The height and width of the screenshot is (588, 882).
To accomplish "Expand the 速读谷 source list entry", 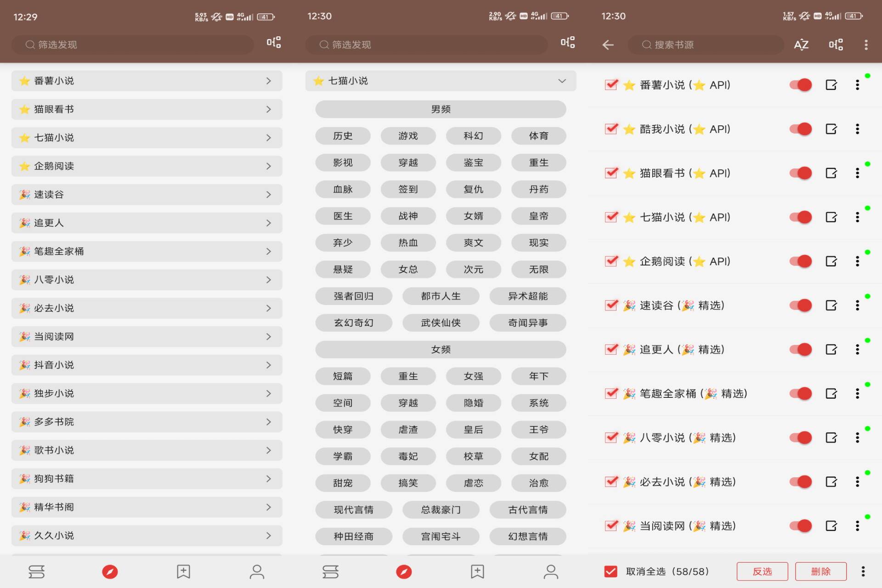I will point(270,194).
